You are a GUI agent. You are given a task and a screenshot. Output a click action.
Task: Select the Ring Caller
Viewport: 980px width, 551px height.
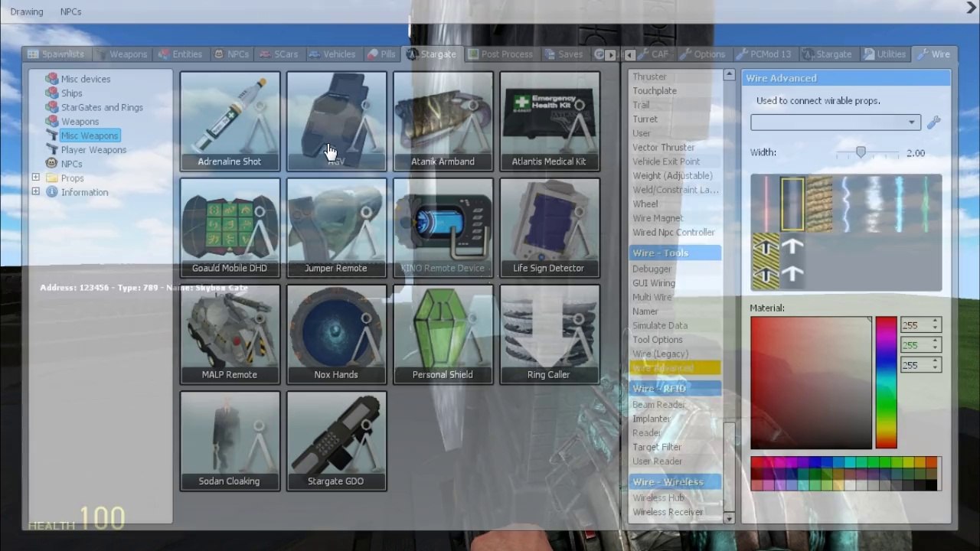pos(549,334)
